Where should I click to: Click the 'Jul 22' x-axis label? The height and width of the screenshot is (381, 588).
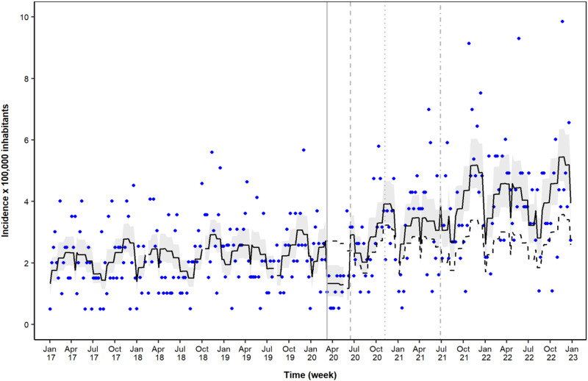point(528,353)
